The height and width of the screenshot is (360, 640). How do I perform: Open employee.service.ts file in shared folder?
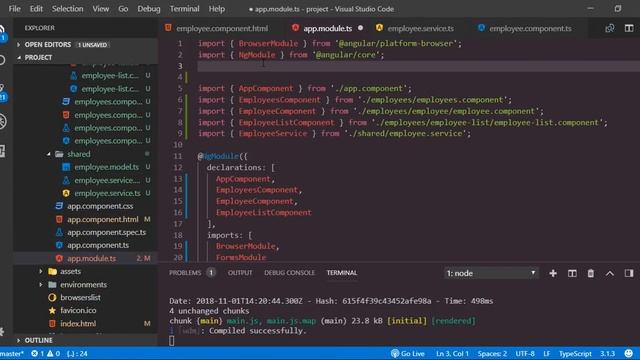click(107, 193)
